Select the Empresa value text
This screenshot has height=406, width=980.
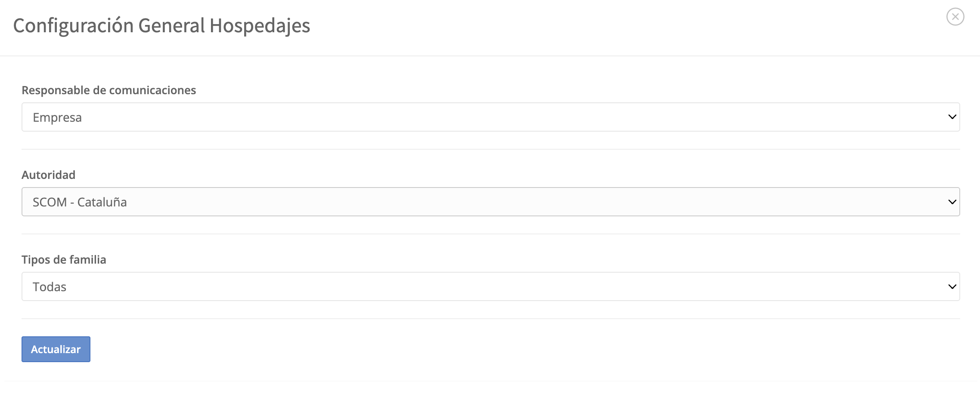57,117
